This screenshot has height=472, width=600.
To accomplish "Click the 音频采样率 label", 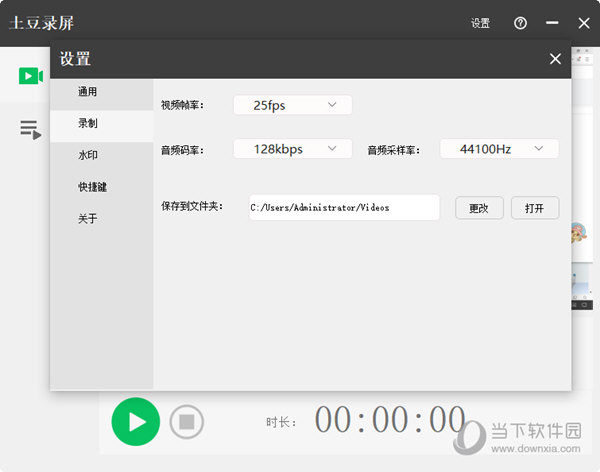I will click(x=394, y=150).
